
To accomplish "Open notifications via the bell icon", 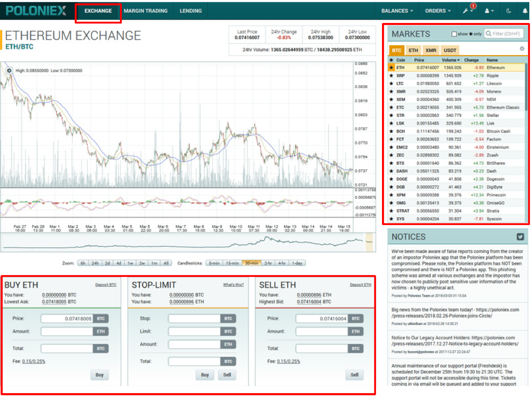I will pos(525,11).
